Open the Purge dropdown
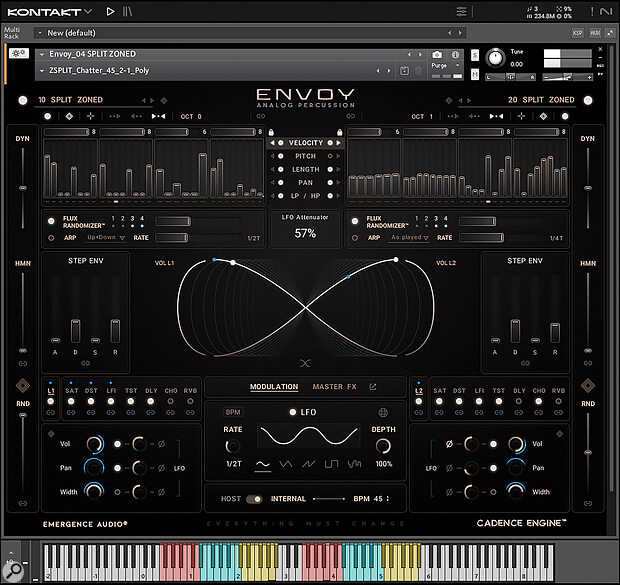This screenshot has height=585, width=620. pyautogui.click(x=446, y=65)
